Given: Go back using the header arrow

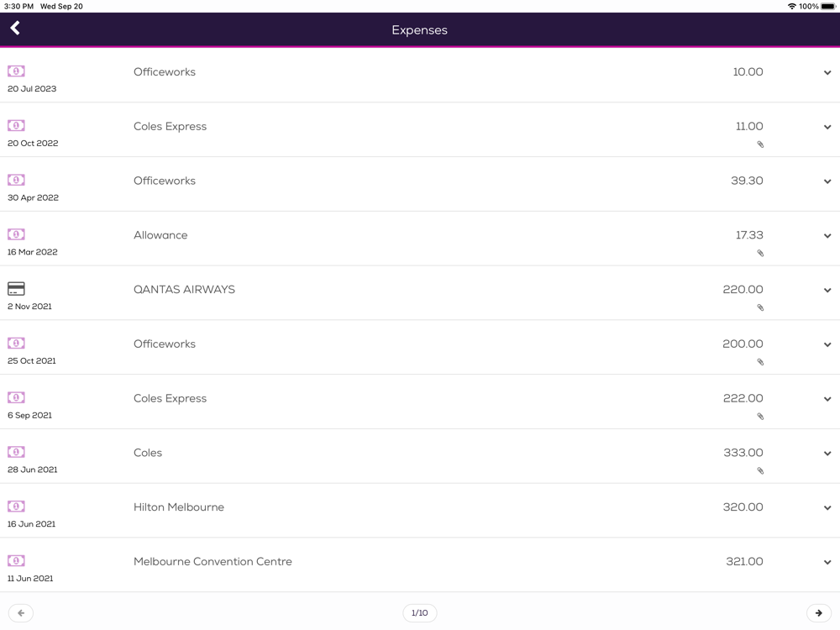Looking at the screenshot, I should coord(15,28).
